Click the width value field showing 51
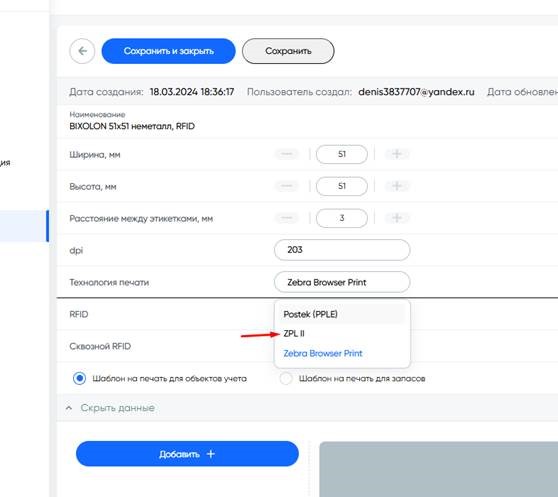This screenshot has width=558, height=497. [342, 154]
